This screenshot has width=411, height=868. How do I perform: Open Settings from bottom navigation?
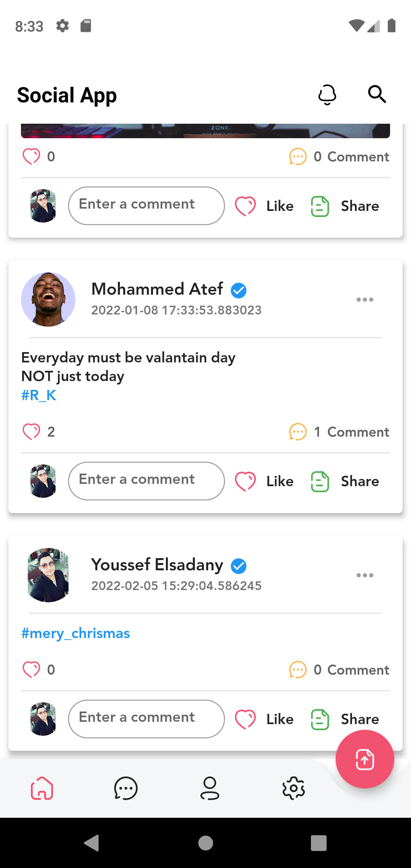tap(293, 789)
